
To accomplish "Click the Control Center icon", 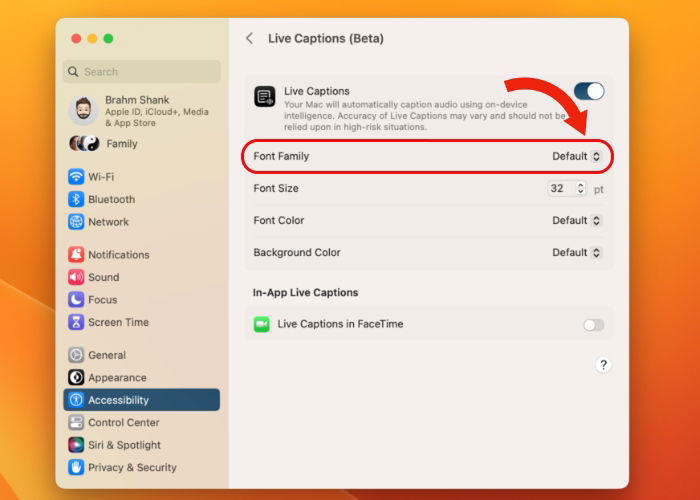I will coord(76,422).
